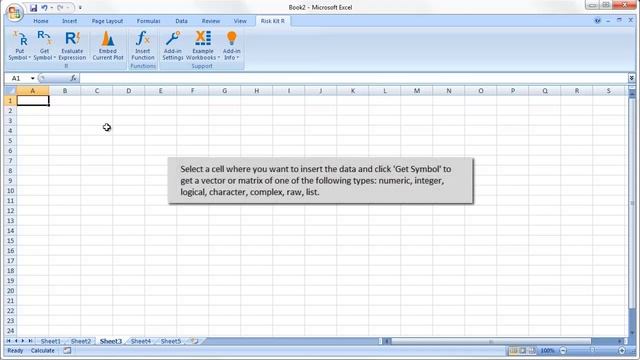The image size is (640, 360).
Task: Open Example Workbooks
Action: 203,46
